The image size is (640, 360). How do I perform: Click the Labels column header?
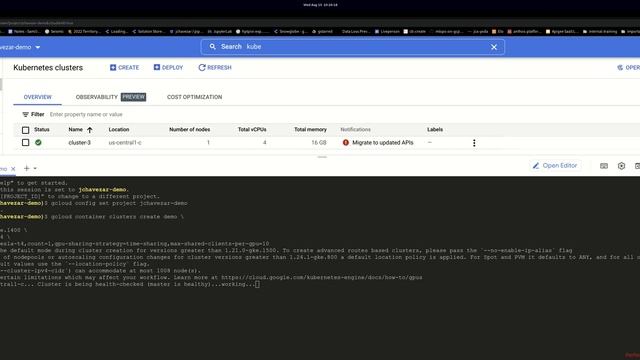(435, 129)
